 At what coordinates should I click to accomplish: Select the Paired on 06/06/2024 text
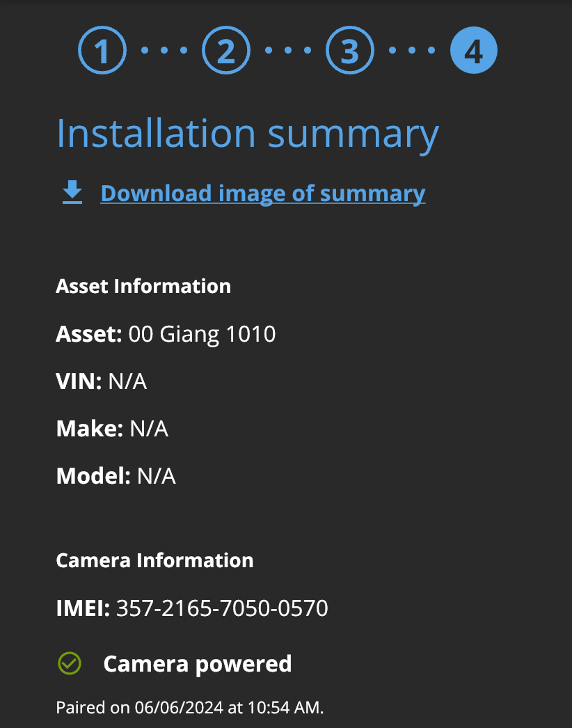click(189, 708)
